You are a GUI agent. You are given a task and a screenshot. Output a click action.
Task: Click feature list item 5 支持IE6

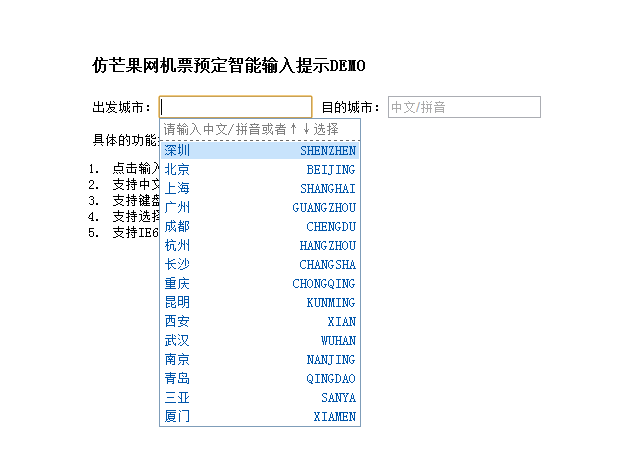(x=123, y=233)
